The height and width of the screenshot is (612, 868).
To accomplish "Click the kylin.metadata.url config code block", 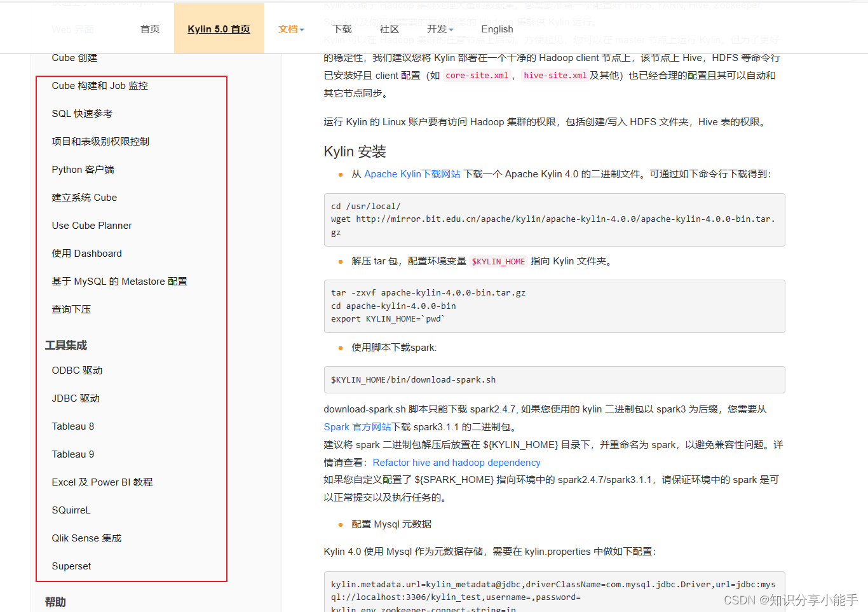I will coord(554,592).
